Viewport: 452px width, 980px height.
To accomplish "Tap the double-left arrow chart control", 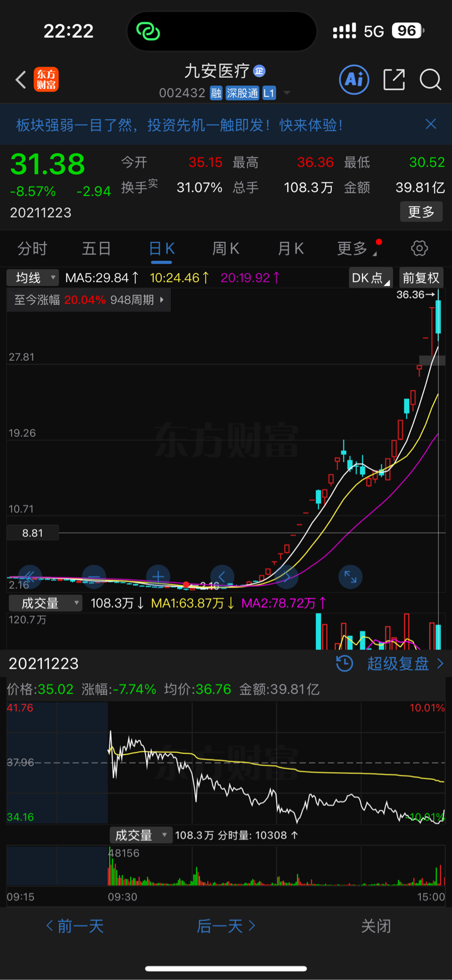I will click(x=29, y=577).
